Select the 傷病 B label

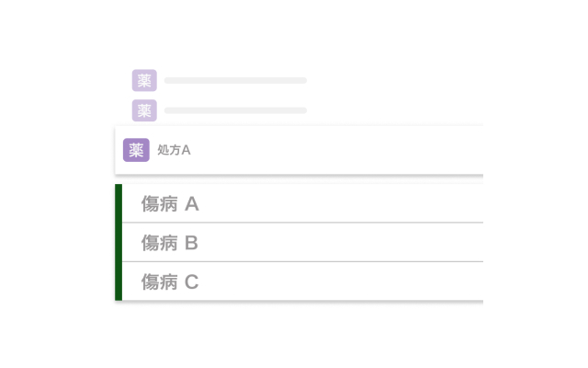pyautogui.click(x=170, y=243)
